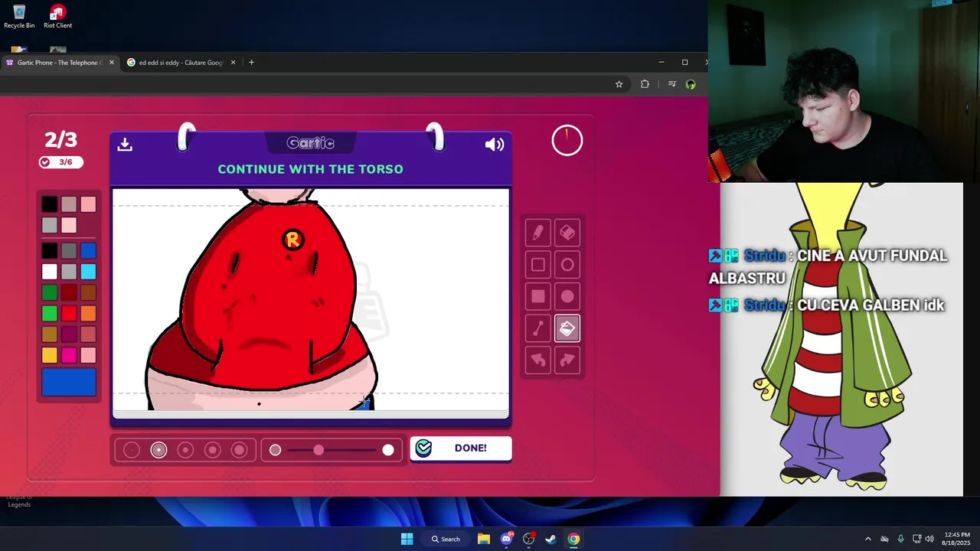Click the microphone tray icon

[x=900, y=539]
